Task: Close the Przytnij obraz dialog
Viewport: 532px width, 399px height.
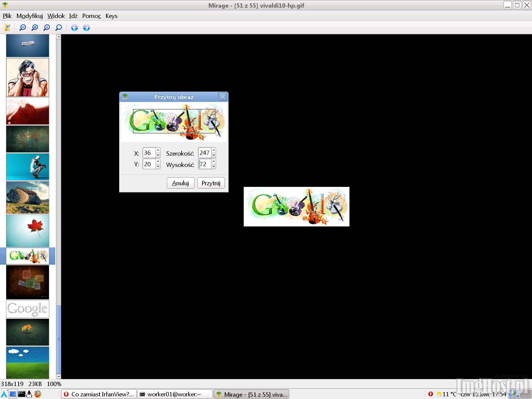Action: point(222,97)
